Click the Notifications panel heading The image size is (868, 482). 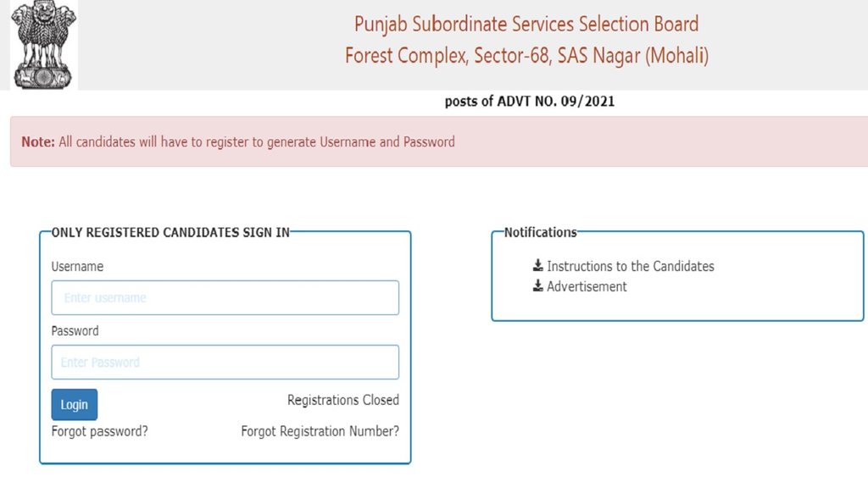click(540, 232)
